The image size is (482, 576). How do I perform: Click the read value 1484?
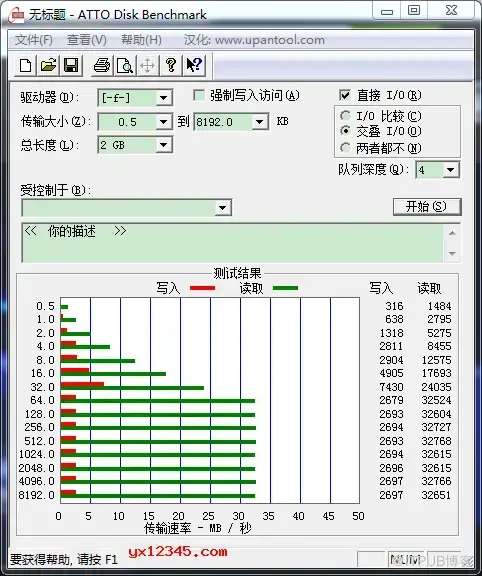coord(439,306)
